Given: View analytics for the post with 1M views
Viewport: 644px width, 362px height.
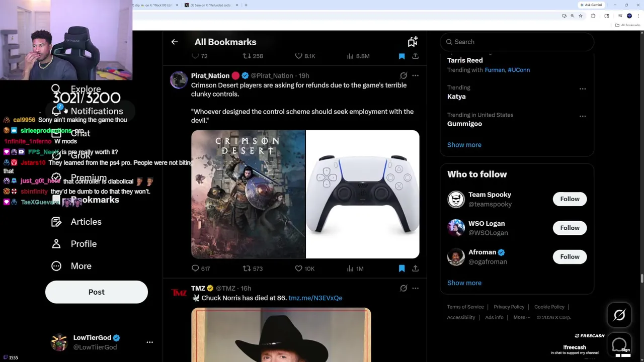Looking at the screenshot, I should coord(355,268).
